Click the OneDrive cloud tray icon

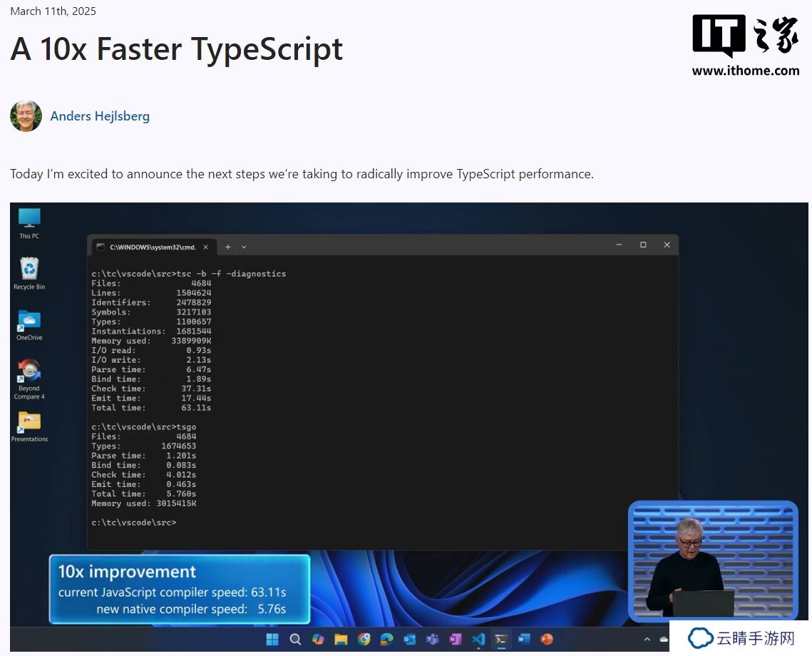tap(664, 640)
